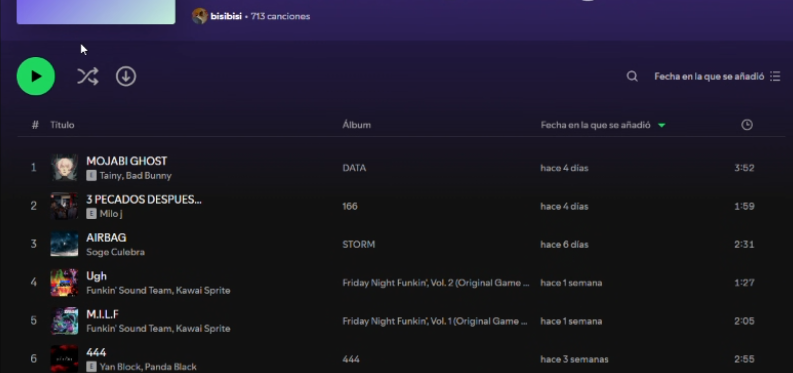The width and height of the screenshot is (793, 373).
Task: Open artist Soge Culebra link
Action: pos(115,252)
